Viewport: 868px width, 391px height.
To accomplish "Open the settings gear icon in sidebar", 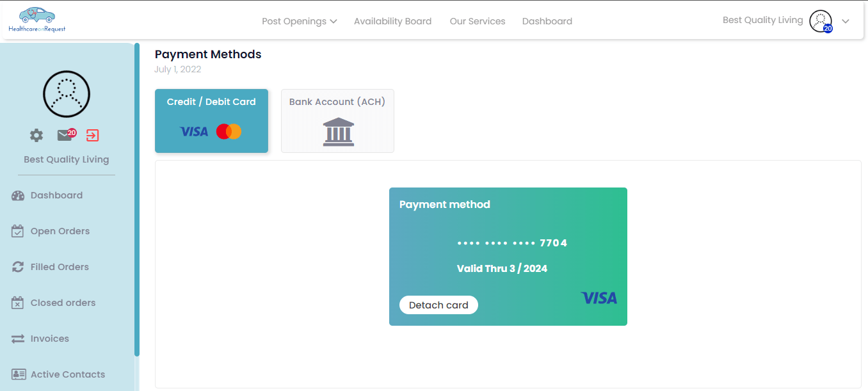I will pyautogui.click(x=36, y=135).
